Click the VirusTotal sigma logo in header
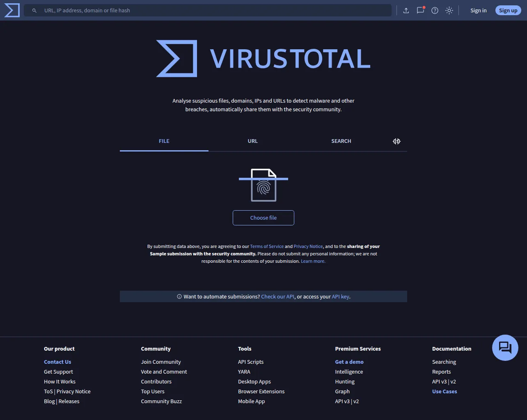The width and height of the screenshot is (527, 420). click(12, 10)
